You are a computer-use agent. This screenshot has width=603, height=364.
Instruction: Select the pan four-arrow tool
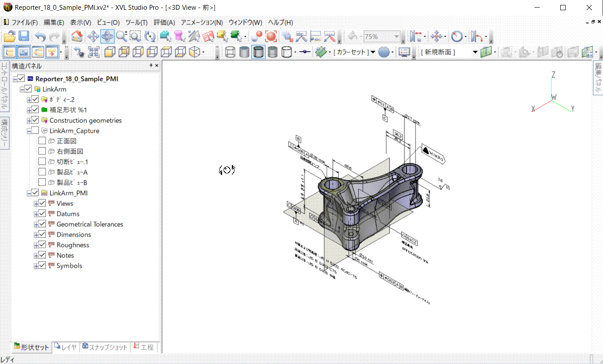[93, 36]
